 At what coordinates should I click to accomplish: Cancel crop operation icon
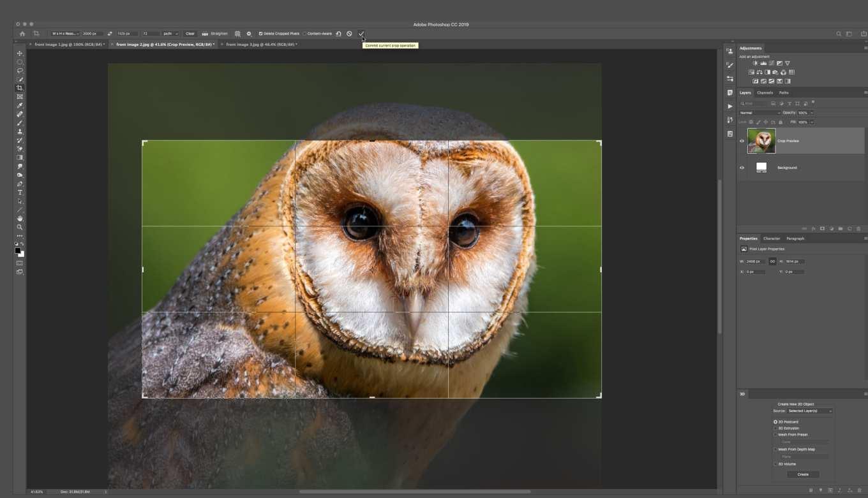pos(349,34)
